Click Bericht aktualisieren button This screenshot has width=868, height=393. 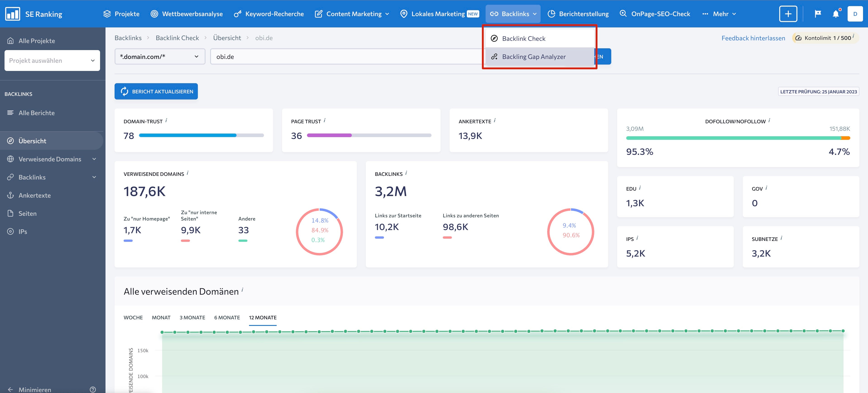pos(156,91)
